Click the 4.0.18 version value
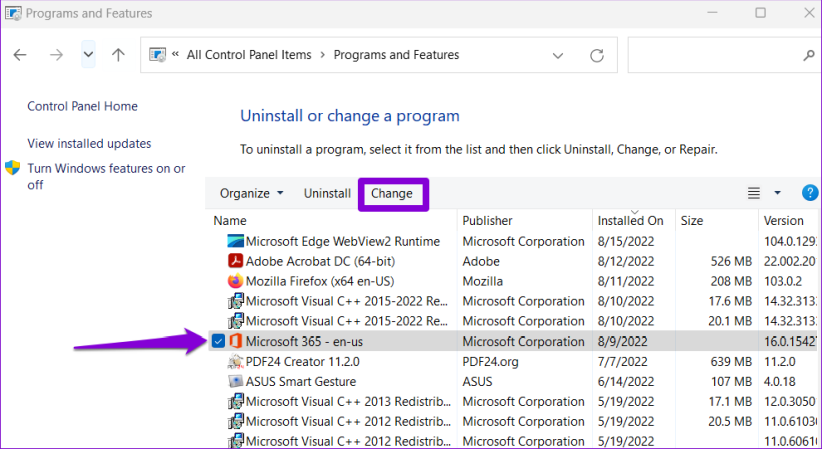The height and width of the screenshot is (449, 822). click(x=780, y=381)
